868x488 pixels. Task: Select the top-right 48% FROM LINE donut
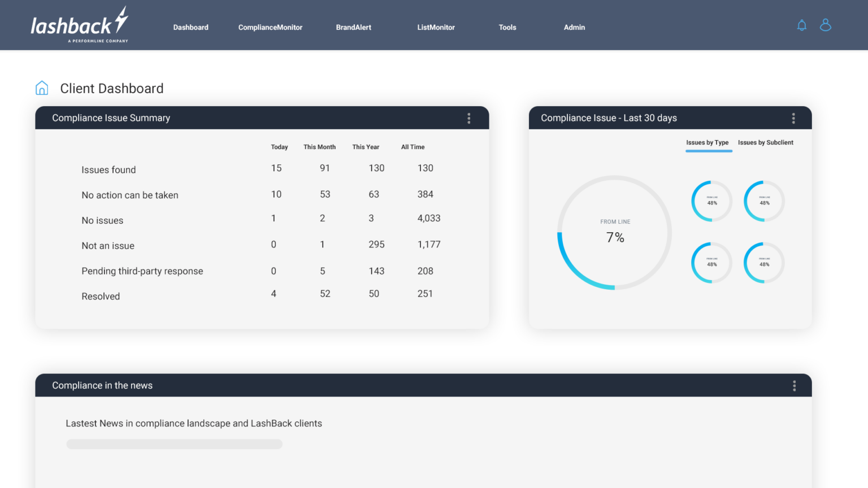pos(763,201)
